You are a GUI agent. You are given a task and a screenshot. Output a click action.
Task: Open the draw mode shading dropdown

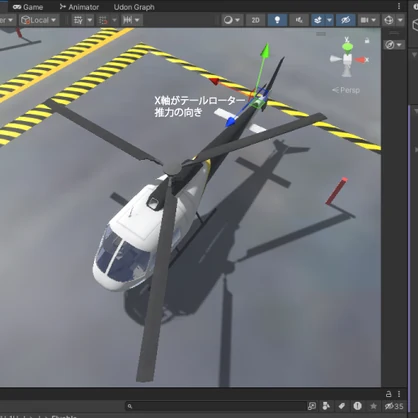click(232, 20)
